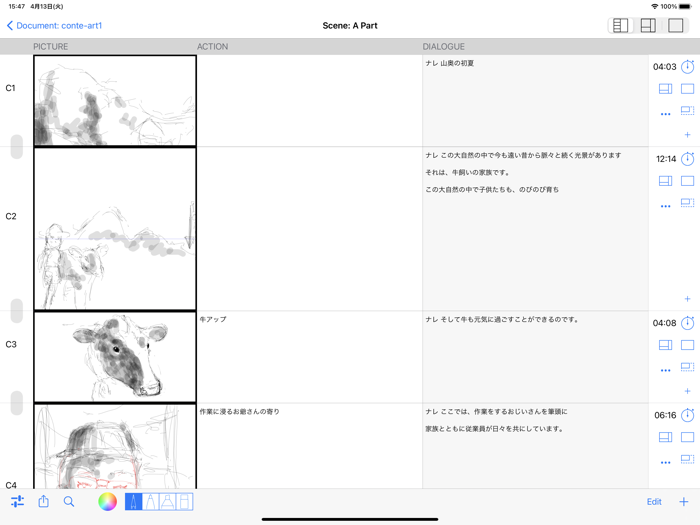The image size is (700, 525).
Task: Click the C2 dialogue line それは、牛飼いの家族です。
Action: point(467,172)
